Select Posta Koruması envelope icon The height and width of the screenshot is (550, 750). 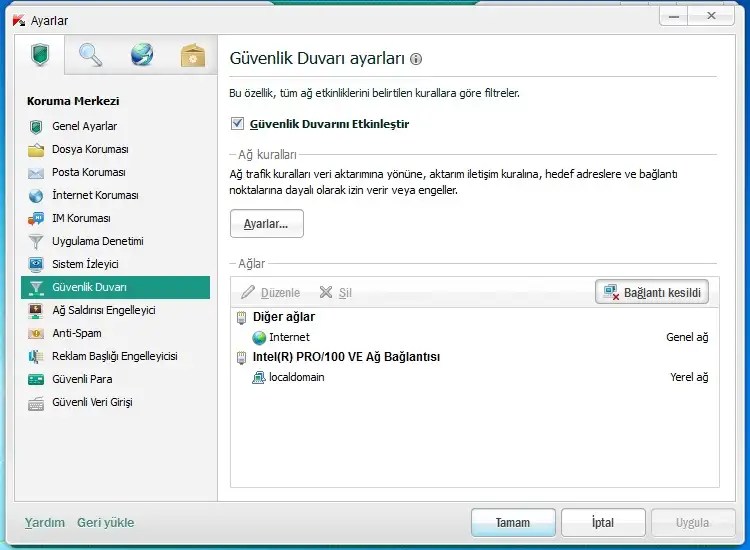(x=36, y=173)
